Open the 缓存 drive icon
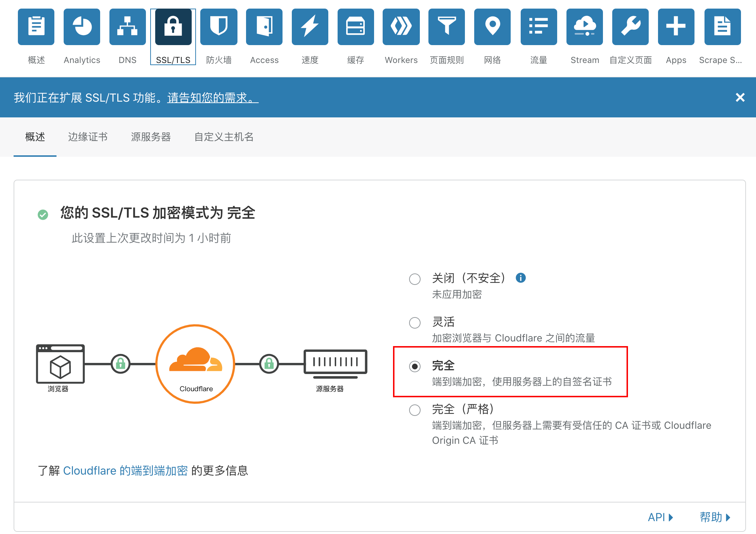This screenshot has width=756, height=534. pos(356,27)
